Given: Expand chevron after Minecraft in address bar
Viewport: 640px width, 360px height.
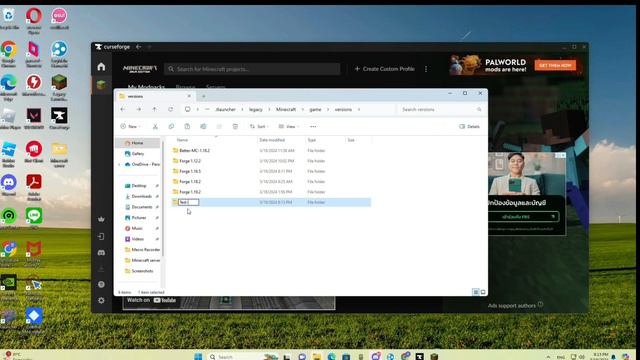Looking at the screenshot, I should click(x=302, y=109).
